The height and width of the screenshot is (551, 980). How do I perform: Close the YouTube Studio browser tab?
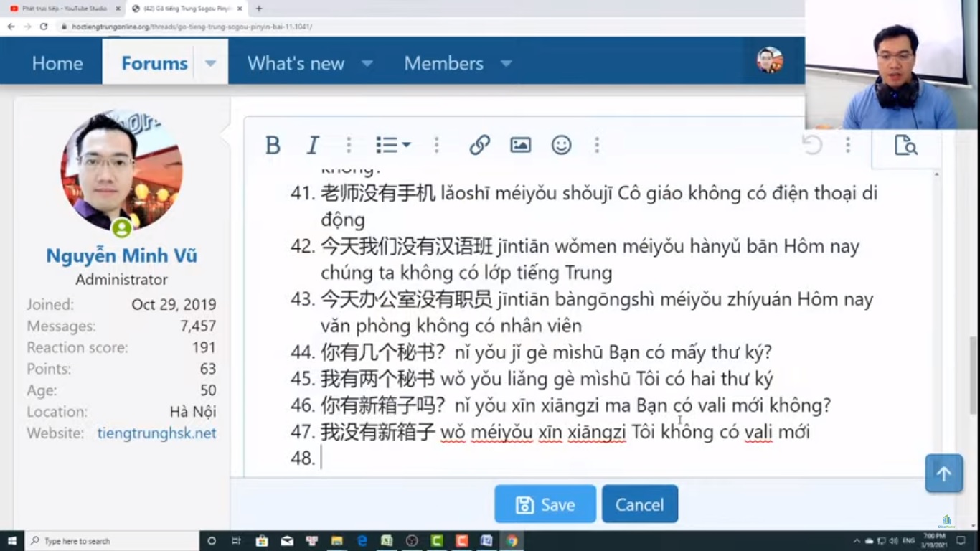click(x=118, y=9)
